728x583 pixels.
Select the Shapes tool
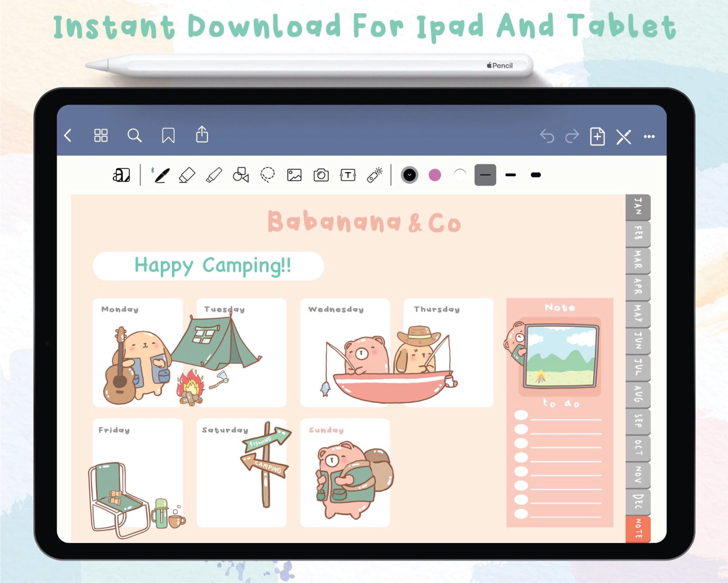pyautogui.click(x=241, y=175)
